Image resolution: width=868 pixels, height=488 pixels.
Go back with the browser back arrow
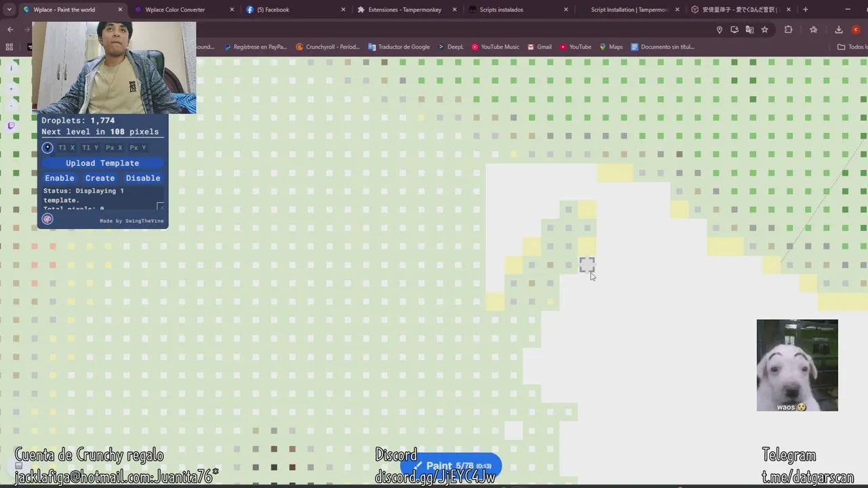pyautogui.click(x=10, y=30)
